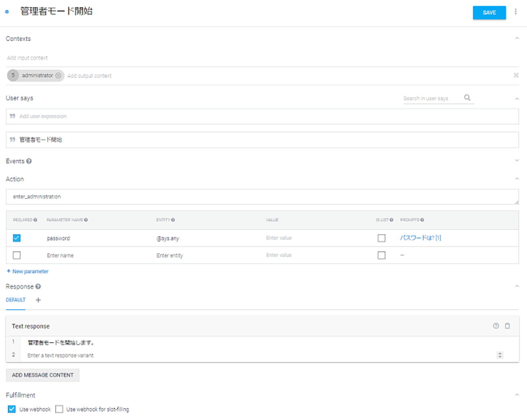The image size is (527, 420).
Task: Clear contexts with the X icon
Action: coord(516,75)
